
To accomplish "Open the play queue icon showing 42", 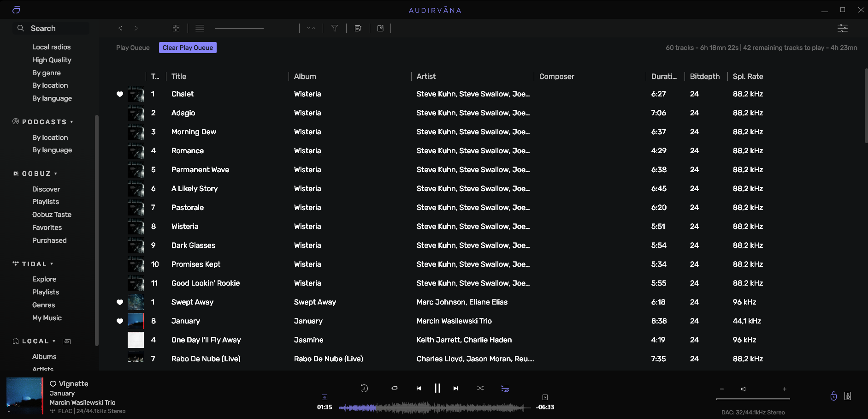I will tap(505, 389).
